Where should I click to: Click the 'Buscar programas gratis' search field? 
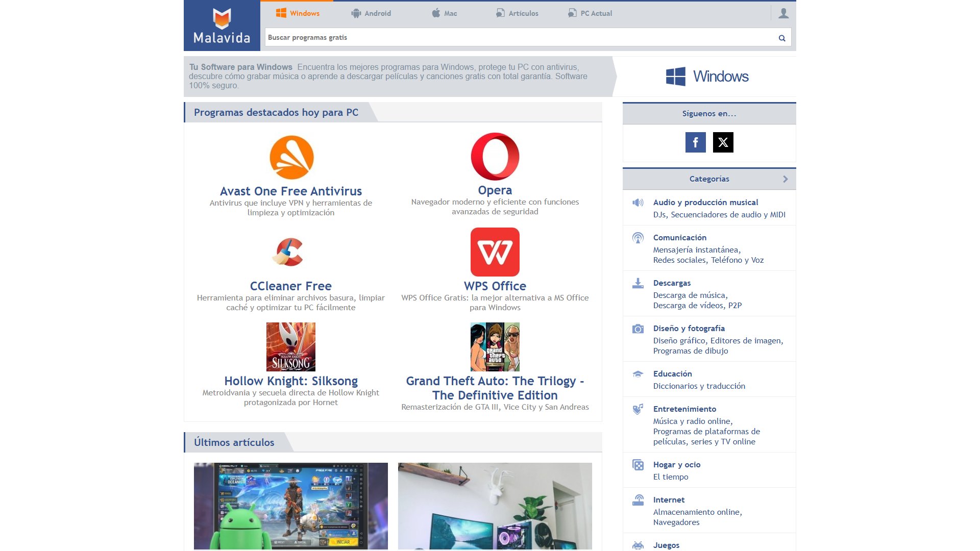(520, 37)
